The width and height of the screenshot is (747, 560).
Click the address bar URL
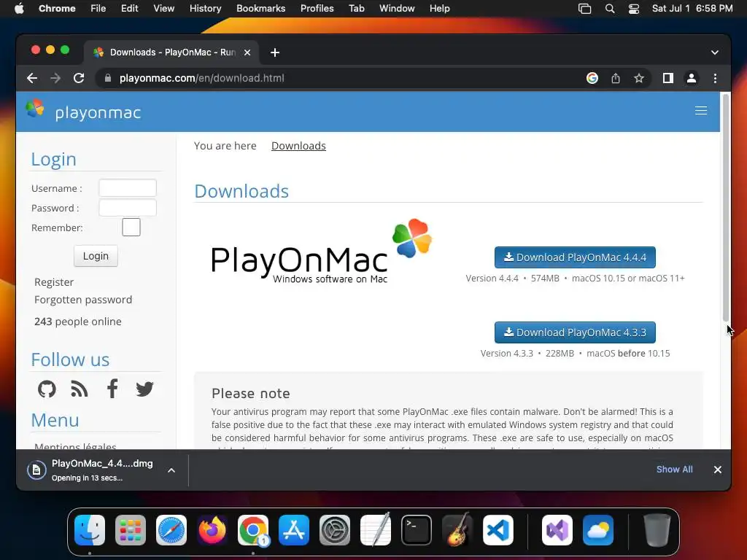201,78
